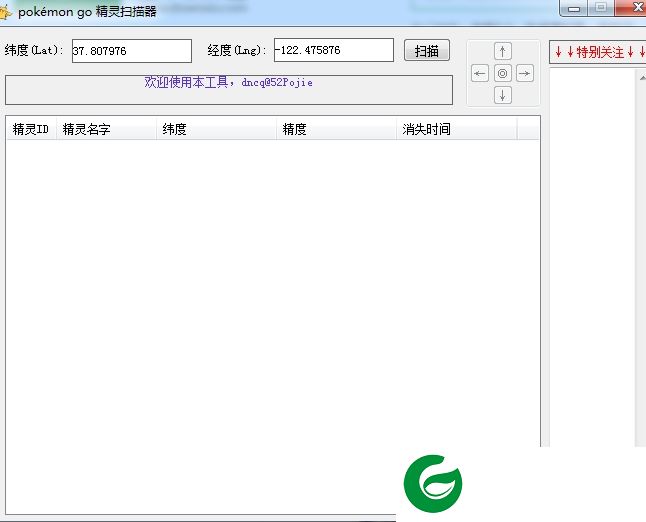646x522 pixels.
Task: Click the 扫描 scan button
Action: coord(427,51)
